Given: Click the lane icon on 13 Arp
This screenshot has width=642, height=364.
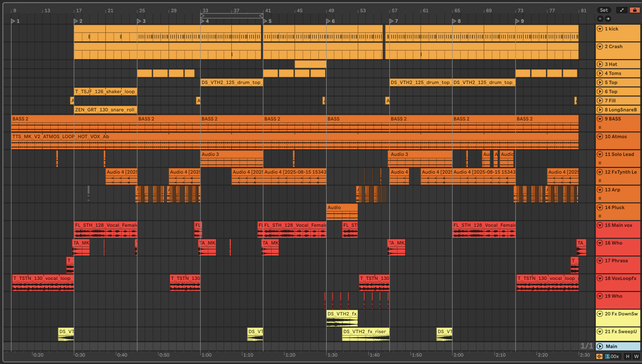Looking at the screenshot, I should pos(600,198).
